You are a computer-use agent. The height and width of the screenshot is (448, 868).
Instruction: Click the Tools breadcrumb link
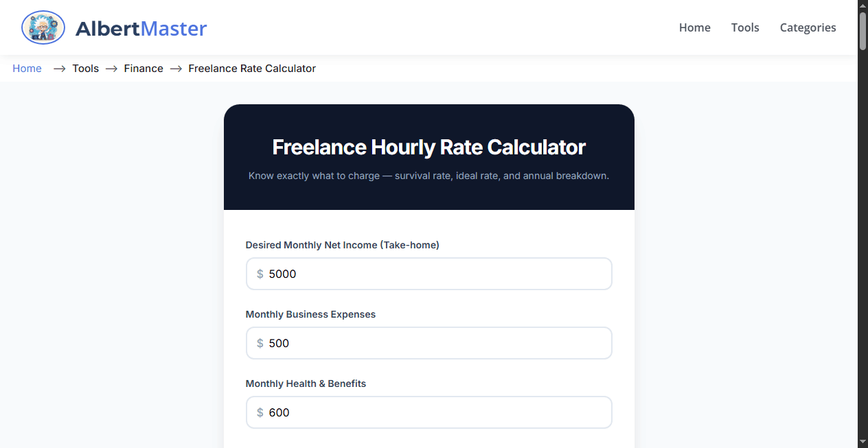pyautogui.click(x=85, y=69)
